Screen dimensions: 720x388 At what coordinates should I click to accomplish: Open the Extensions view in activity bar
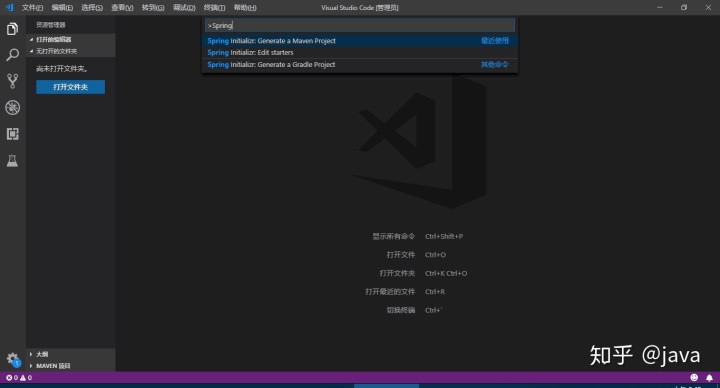click(12, 134)
